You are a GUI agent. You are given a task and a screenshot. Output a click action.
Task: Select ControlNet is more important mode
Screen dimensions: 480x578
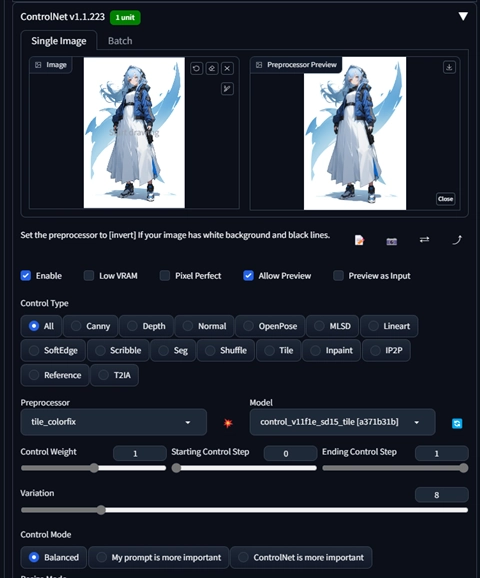click(301, 557)
